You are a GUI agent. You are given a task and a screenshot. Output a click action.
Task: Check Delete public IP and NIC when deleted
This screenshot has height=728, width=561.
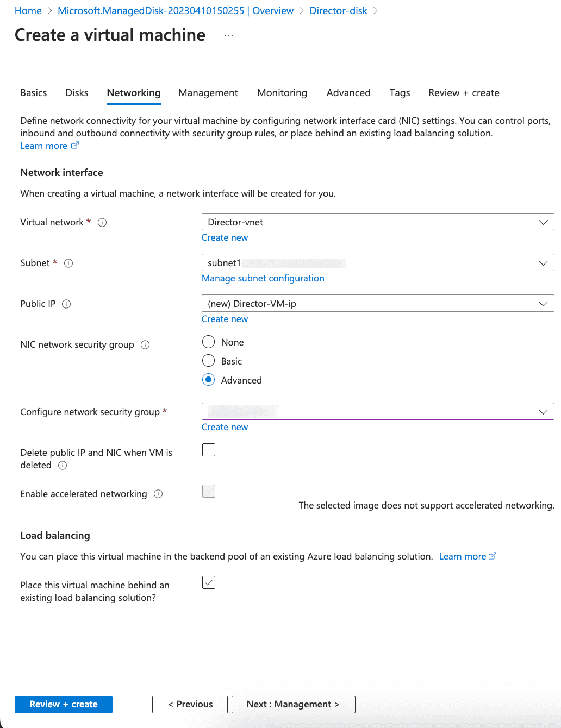(x=208, y=450)
